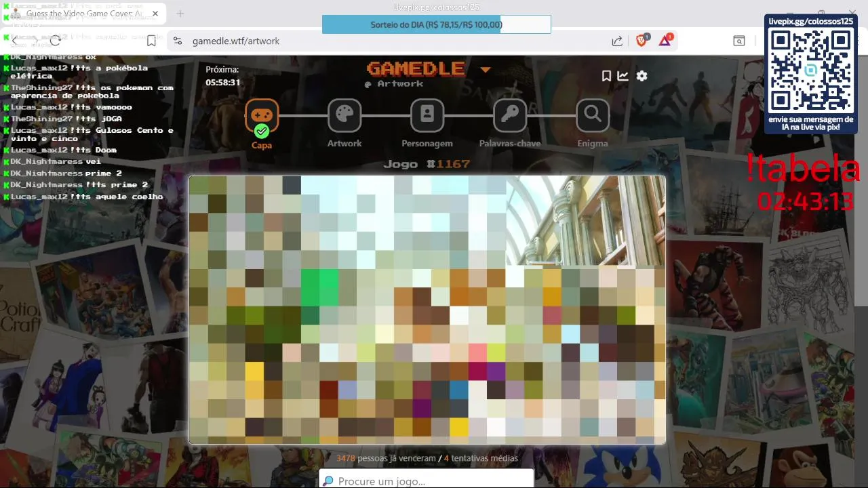
Task: Select the Artwork label under the palette
Action: (344, 143)
